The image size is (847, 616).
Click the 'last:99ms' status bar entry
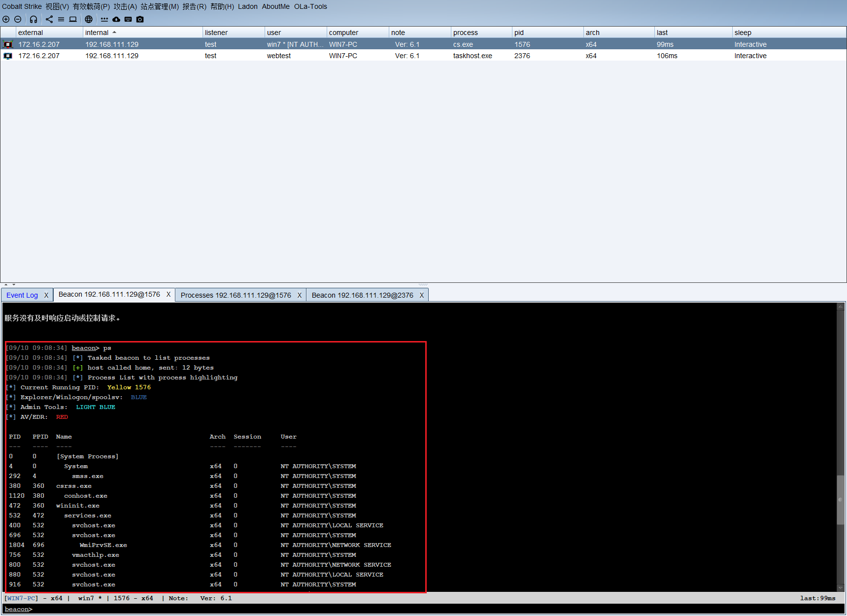point(818,598)
